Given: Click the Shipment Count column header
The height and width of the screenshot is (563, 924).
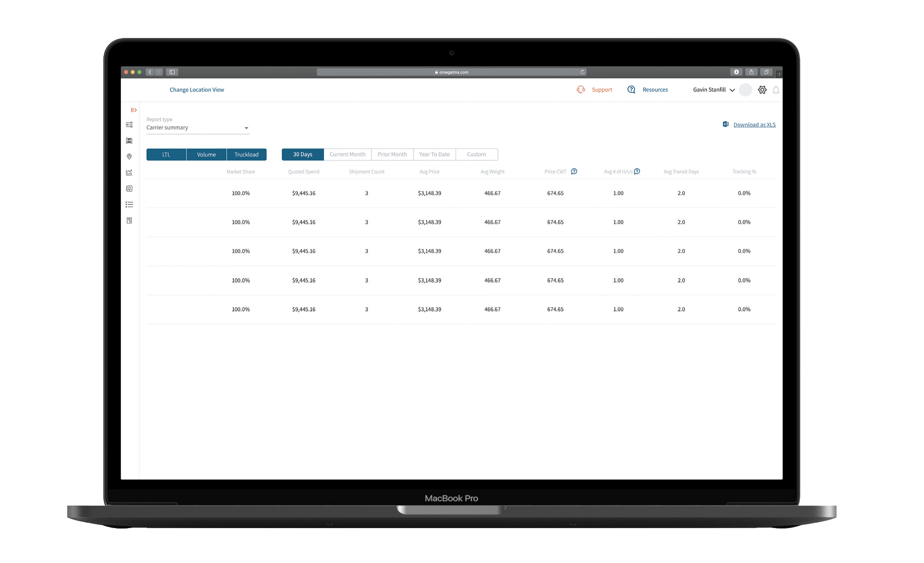Looking at the screenshot, I should 367,172.
